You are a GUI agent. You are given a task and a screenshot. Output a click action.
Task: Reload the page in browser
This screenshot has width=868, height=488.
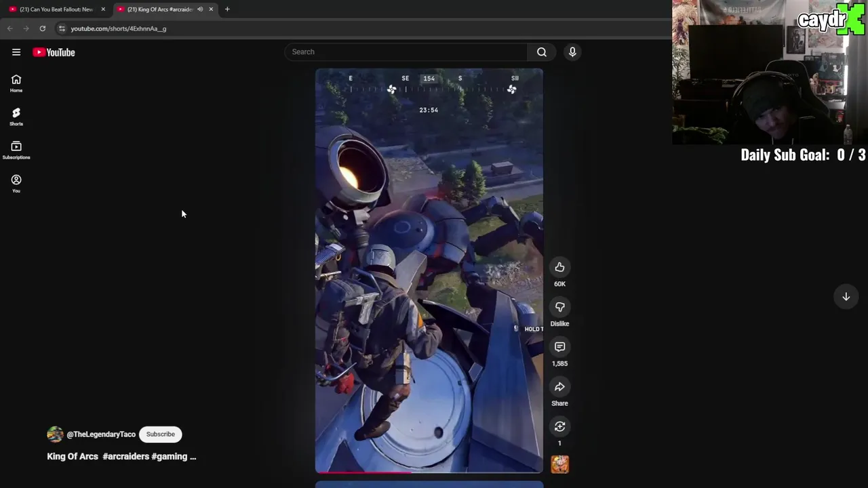coord(42,28)
